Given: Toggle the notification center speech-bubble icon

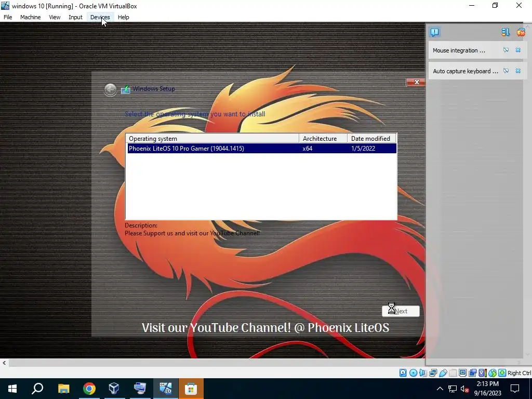Looking at the screenshot, I should pos(435,32).
